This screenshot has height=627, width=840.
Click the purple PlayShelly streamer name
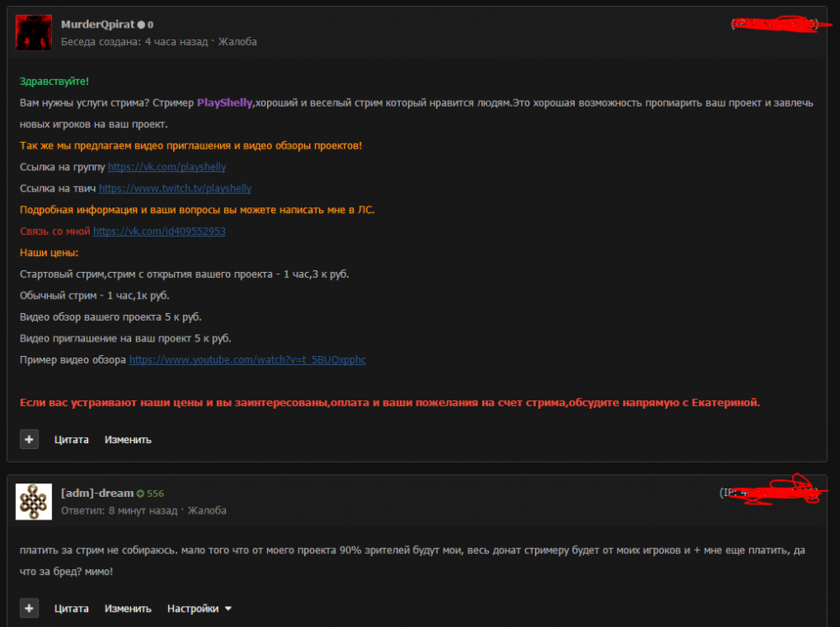click(225, 102)
